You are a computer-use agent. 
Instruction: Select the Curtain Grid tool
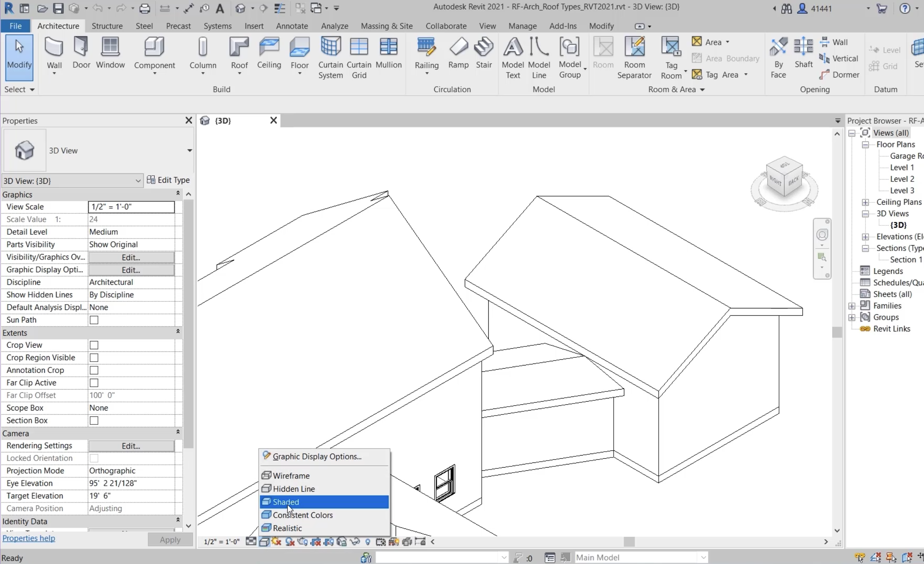point(359,58)
